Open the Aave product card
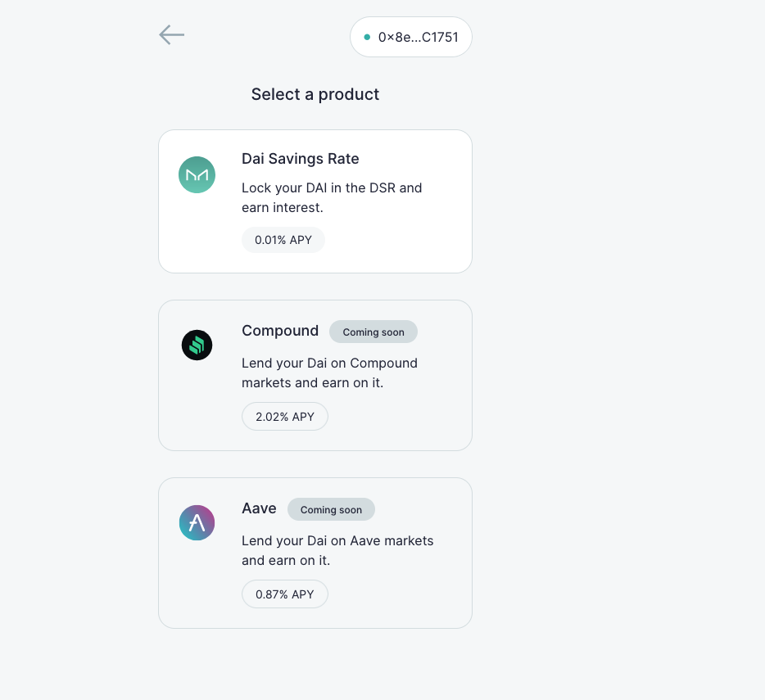The image size is (765, 700). pos(315,553)
